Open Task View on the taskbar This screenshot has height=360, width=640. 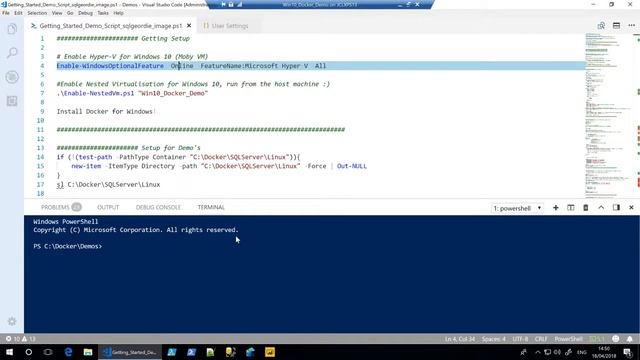pyautogui.click(x=48, y=352)
